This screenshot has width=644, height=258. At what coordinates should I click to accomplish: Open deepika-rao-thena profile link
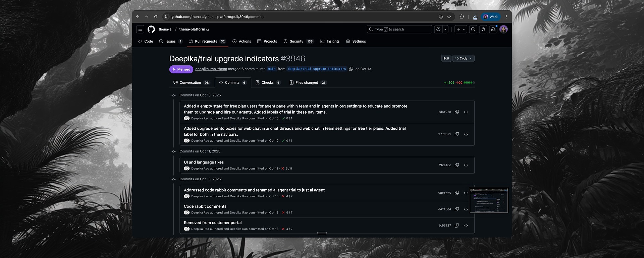pos(211,69)
